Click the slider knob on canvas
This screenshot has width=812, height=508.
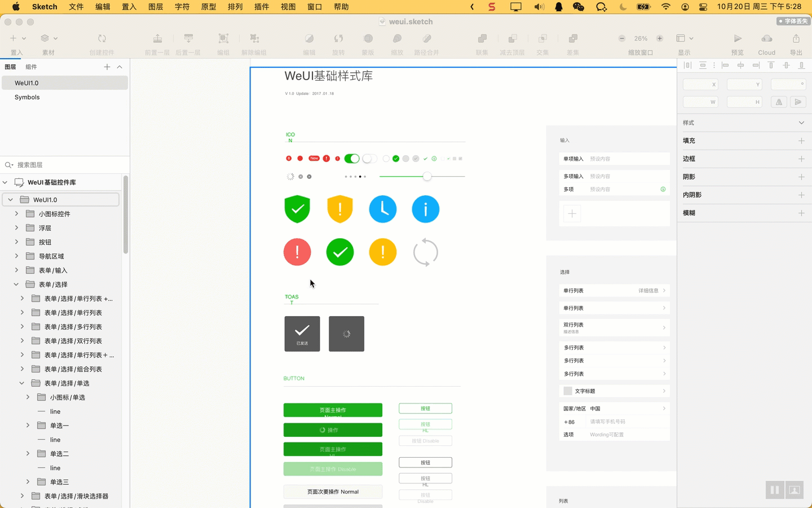coord(427,177)
